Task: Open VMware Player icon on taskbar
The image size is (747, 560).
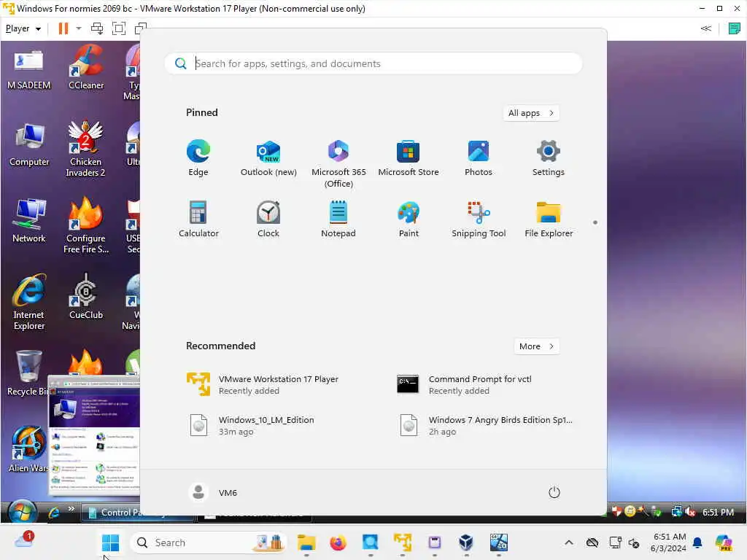Action: 403,542
